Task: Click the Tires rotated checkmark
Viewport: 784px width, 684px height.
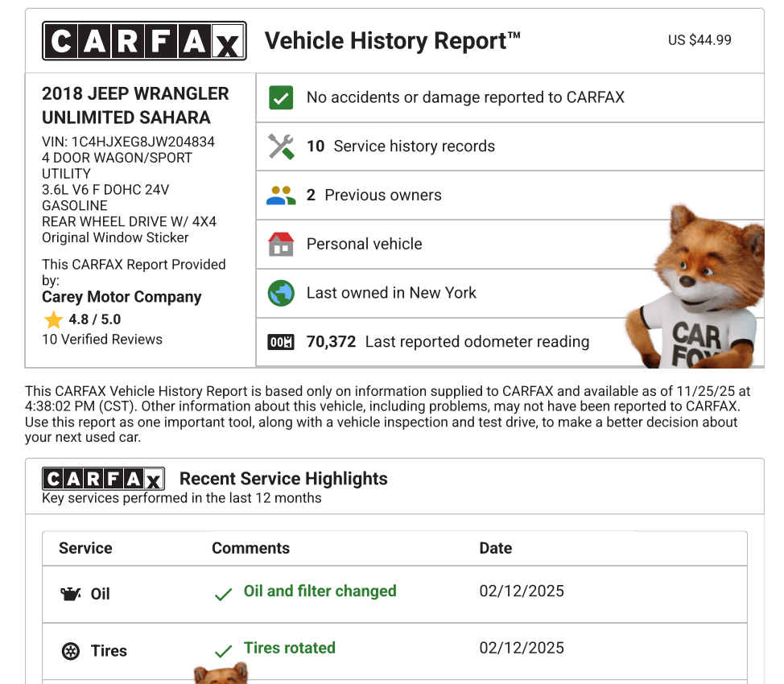Action: point(223,651)
